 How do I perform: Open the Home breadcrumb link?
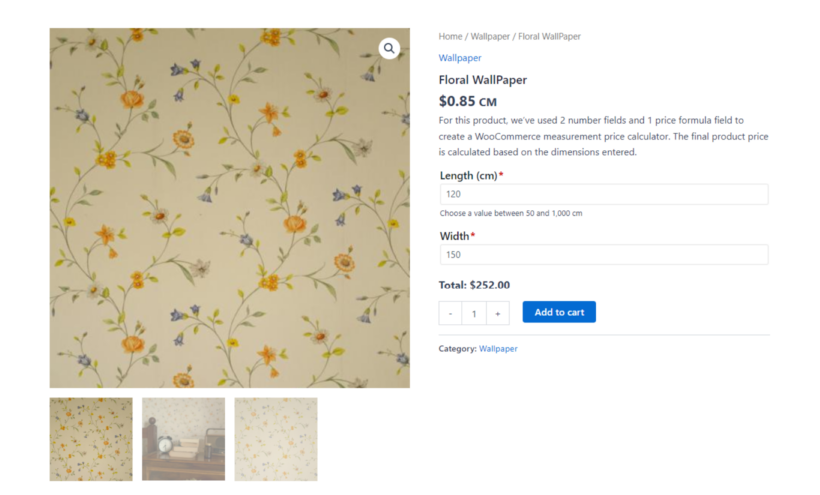coord(450,37)
